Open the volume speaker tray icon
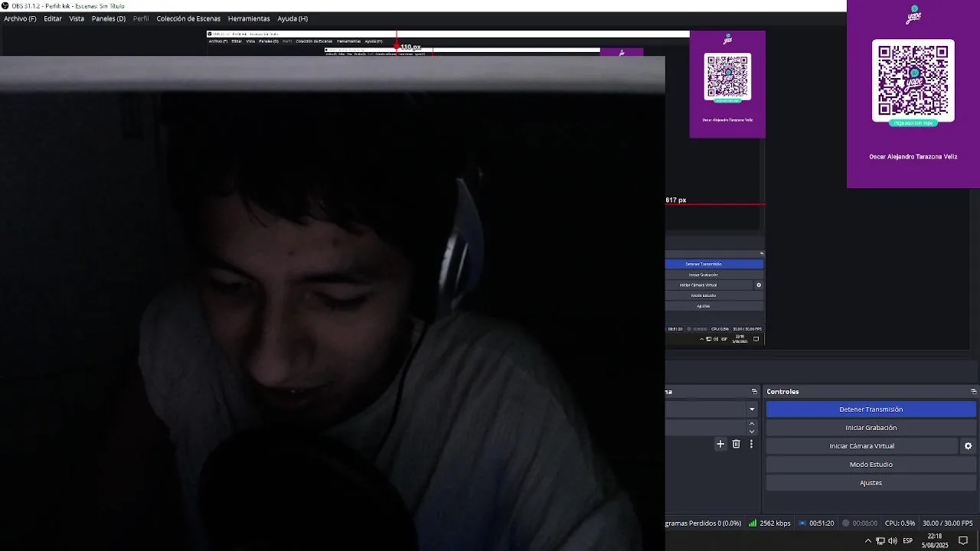 pos(893,541)
